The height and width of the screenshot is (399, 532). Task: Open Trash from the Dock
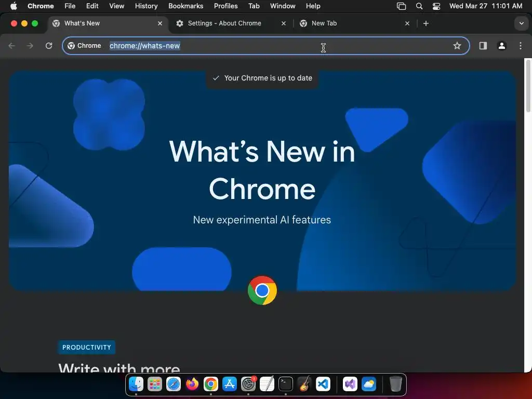tap(395, 384)
